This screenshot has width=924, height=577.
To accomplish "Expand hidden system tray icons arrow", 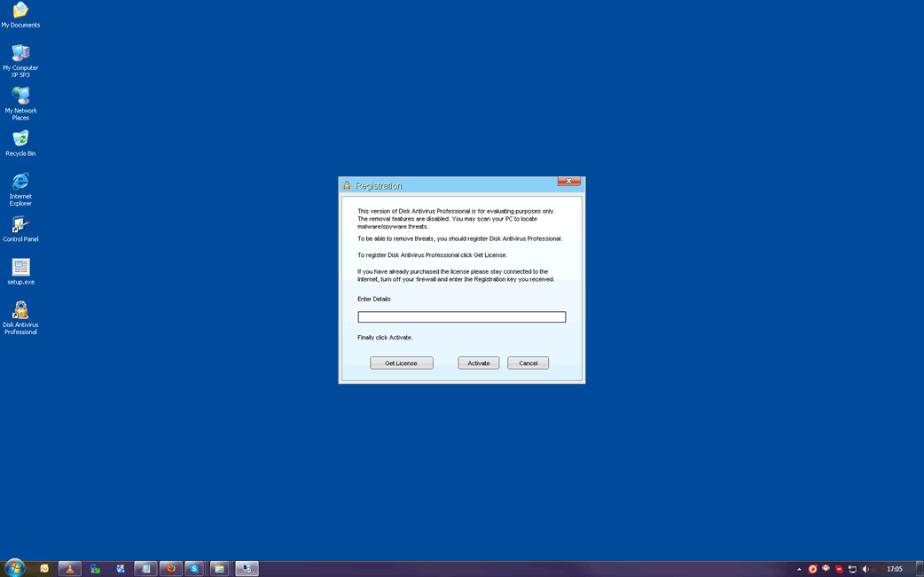I will point(799,569).
